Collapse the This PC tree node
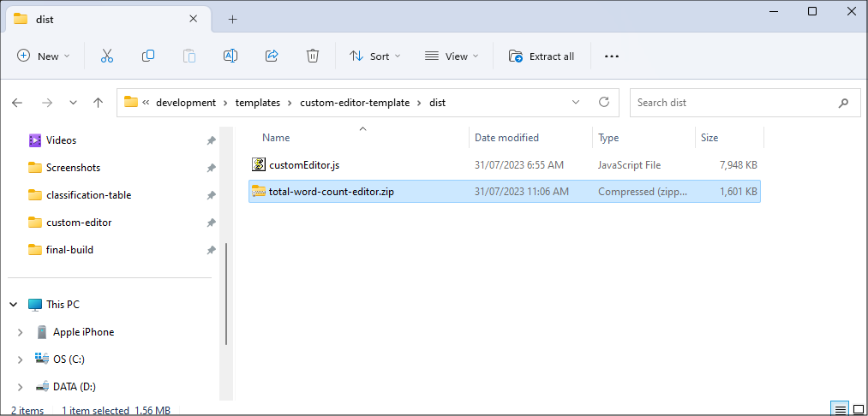Screen dimensions: 868x416 click(14, 304)
